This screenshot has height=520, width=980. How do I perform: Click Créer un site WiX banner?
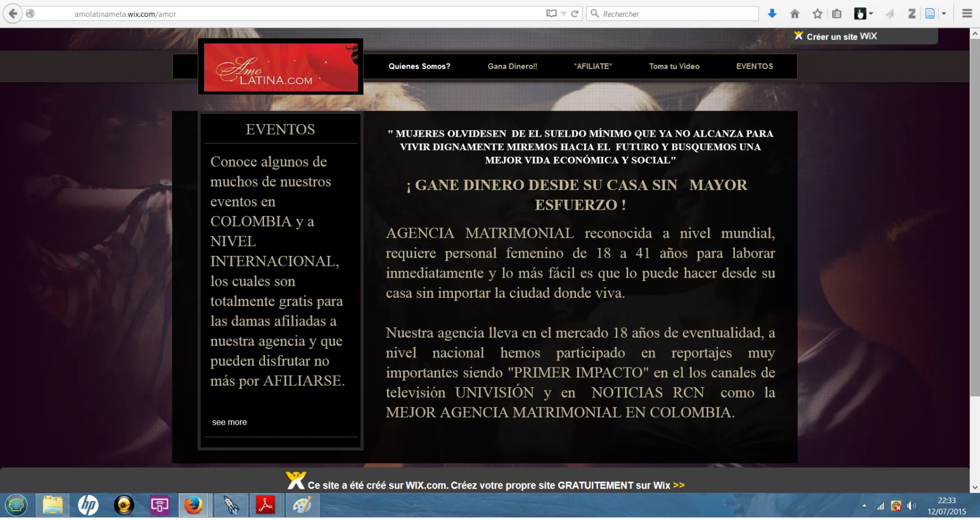point(862,36)
